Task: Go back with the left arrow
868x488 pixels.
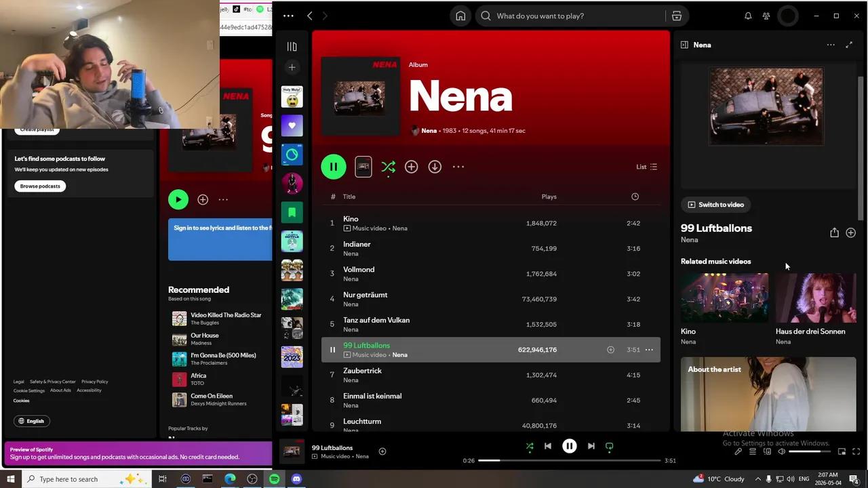Action: 310,16
